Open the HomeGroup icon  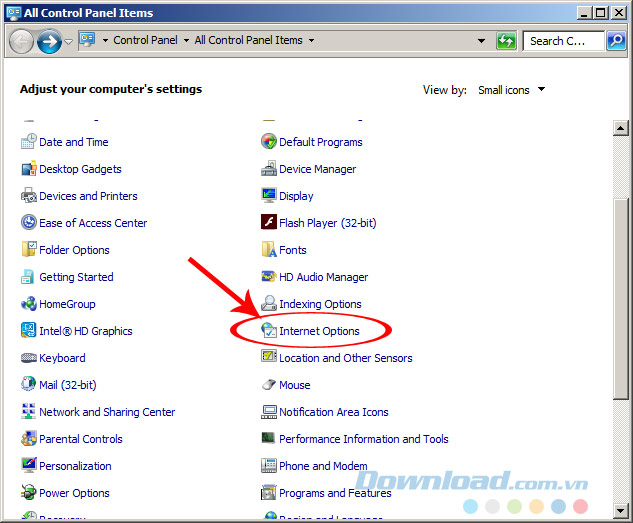click(29, 304)
